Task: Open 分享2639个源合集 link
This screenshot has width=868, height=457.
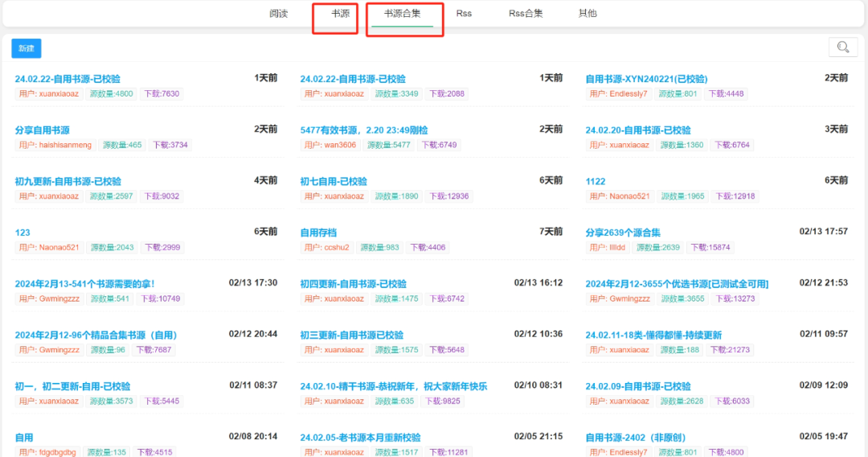Action: coord(623,233)
